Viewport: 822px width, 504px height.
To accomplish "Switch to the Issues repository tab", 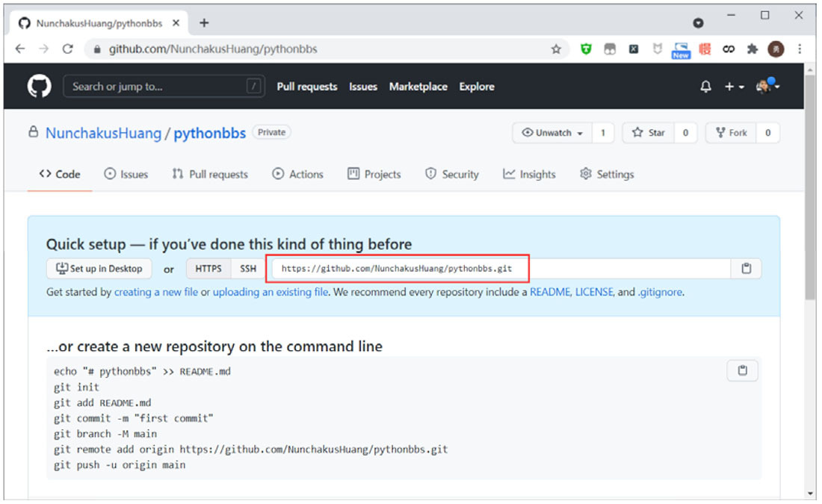I will [x=126, y=175].
